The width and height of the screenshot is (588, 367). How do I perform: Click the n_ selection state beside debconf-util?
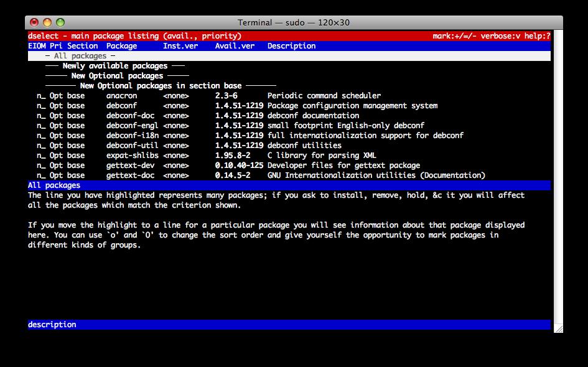coord(41,146)
